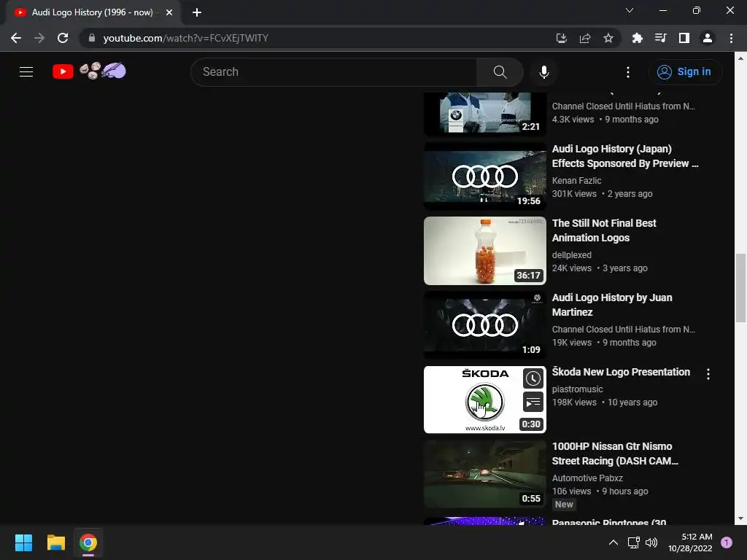Go forward in browser history

(39, 38)
